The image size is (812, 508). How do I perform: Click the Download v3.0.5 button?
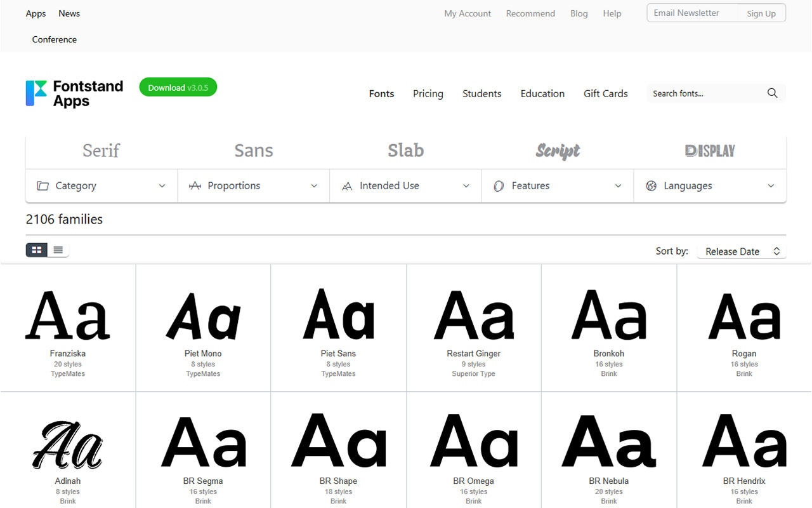pyautogui.click(x=178, y=88)
